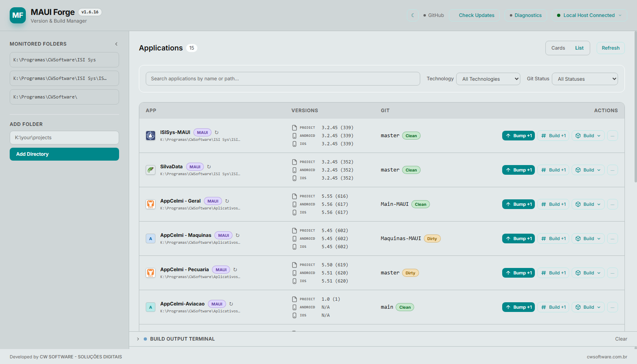The image size is (637, 364).
Task: Select folder K:\Programas\CWSoftware\
Action: point(64,97)
